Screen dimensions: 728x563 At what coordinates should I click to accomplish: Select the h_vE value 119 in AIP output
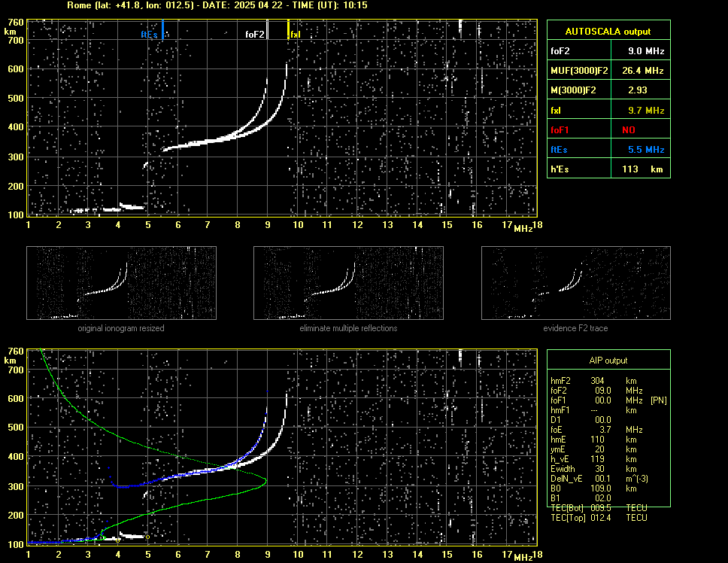[597, 459]
